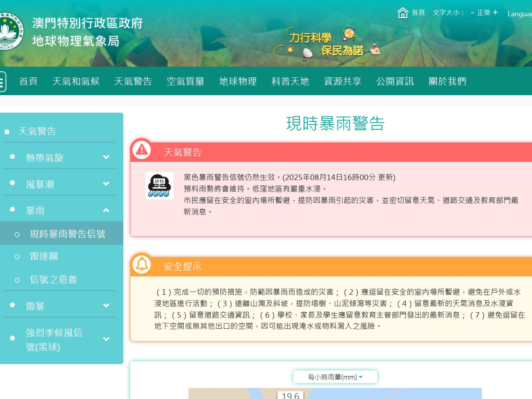
Task: Open the hamburger menu icon
Action: click(2, 81)
